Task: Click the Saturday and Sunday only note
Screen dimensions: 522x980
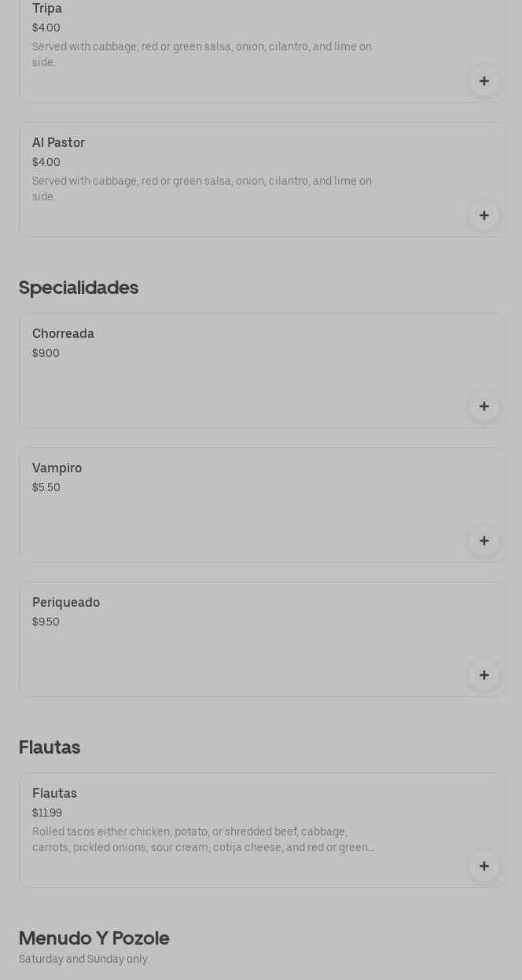Action: (84, 960)
